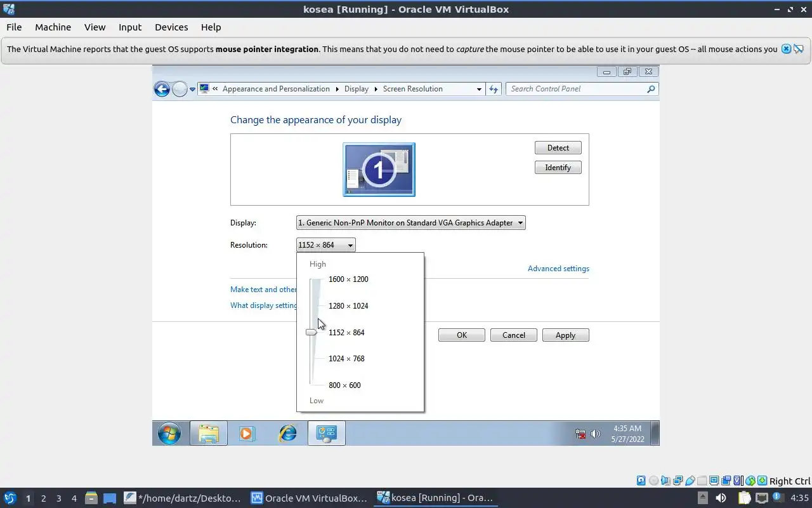812x508 pixels.
Task: Click the CPU virtualization status icon
Action: pyautogui.click(x=738, y=481)
